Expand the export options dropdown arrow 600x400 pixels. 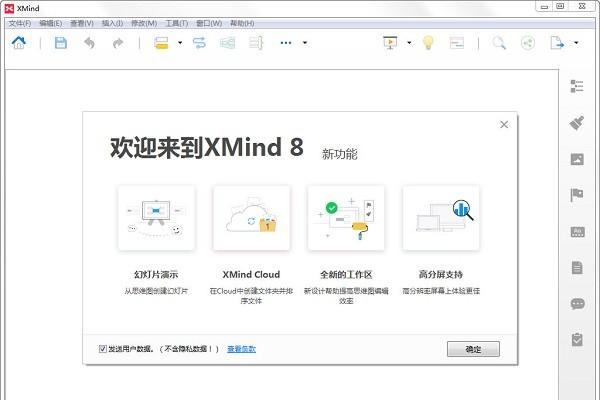pos(576,43)
